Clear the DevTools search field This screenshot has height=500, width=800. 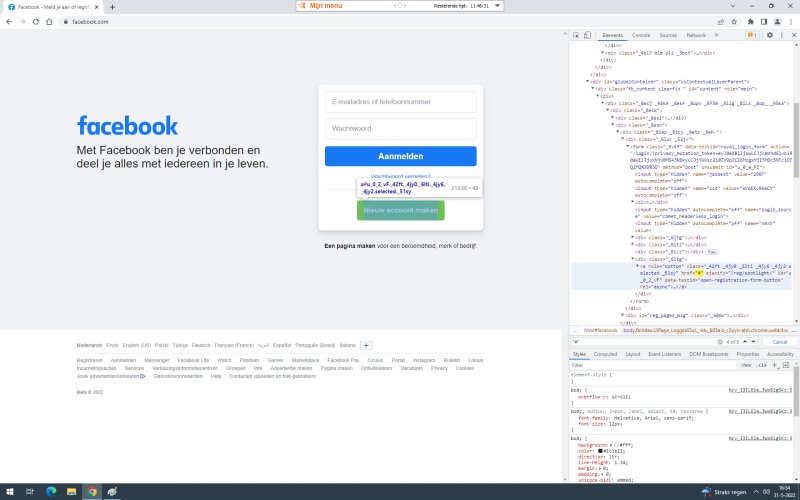[x=720, y=342]
